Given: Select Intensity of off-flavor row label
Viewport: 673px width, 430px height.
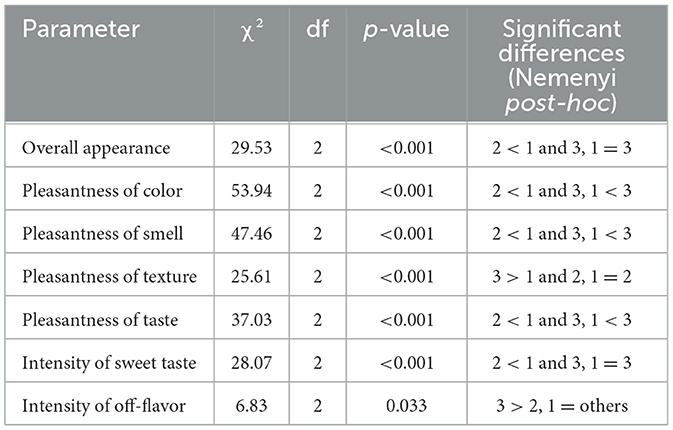Looking at the screenshot, I should [x=104, y=406].
